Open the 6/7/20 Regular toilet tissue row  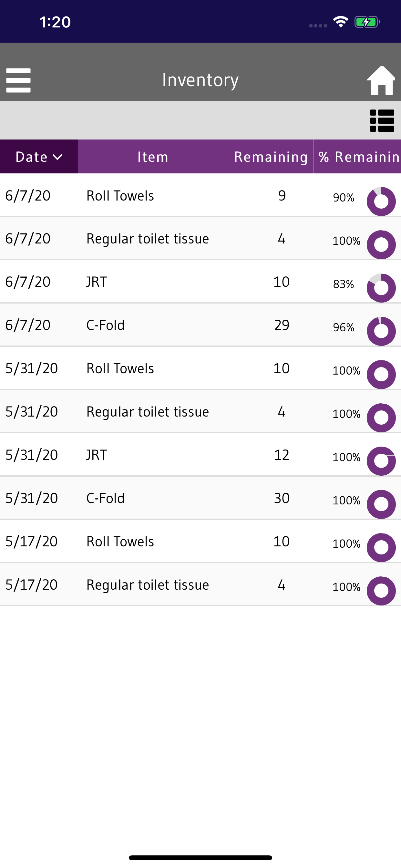[200, 238]
